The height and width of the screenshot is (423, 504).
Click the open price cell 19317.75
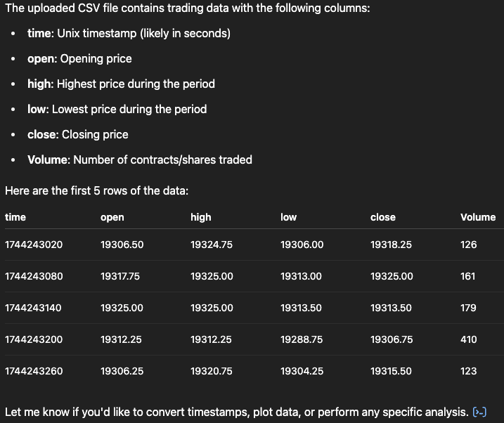pyautogui.click(x=120, y=276)
